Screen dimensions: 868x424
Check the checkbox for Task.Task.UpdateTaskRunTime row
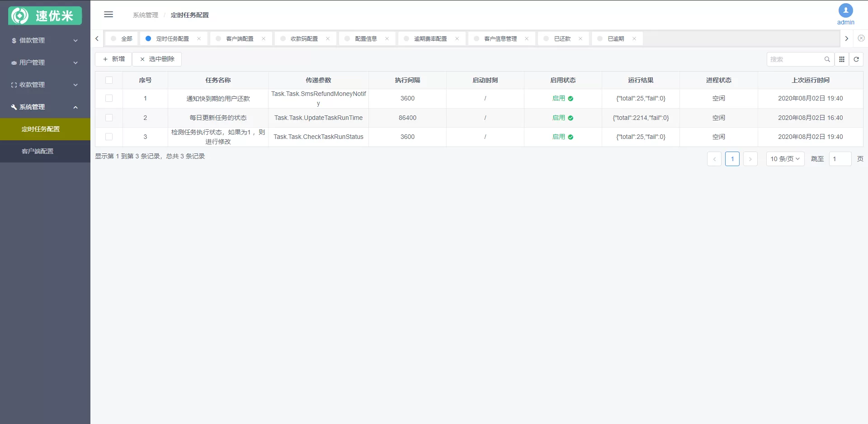coord(109,118)
